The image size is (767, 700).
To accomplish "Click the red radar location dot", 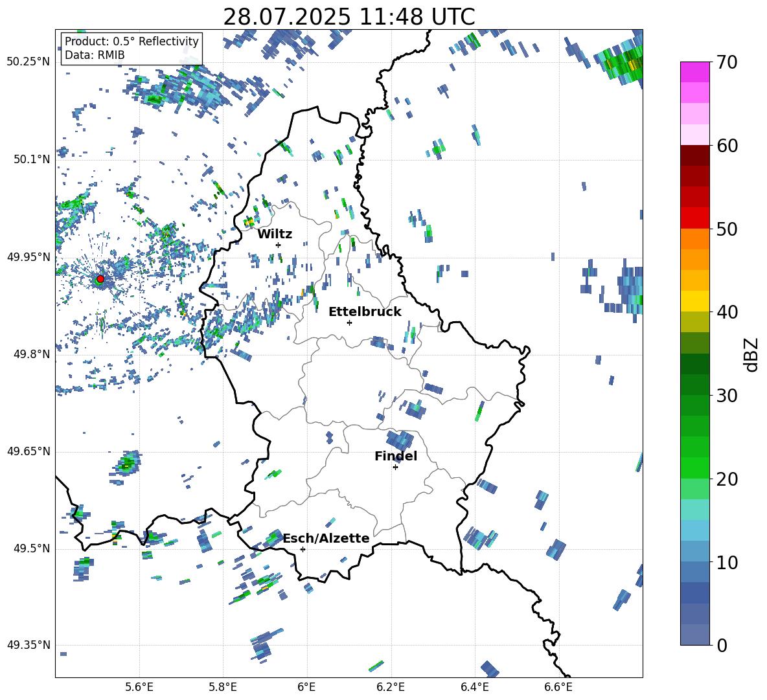I will pos(100,279).
